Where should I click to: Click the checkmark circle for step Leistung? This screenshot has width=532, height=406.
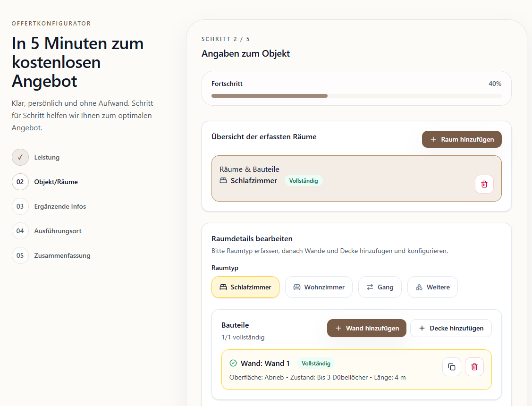pos(20,157)
